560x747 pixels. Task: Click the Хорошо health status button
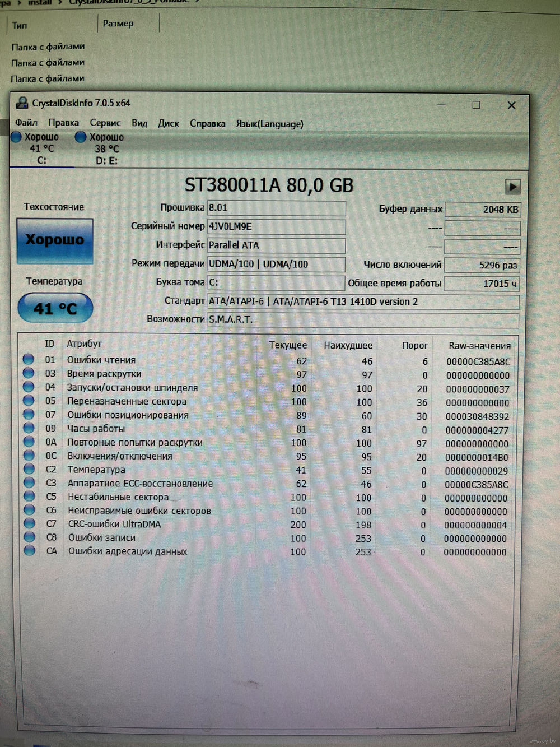[55, 240]
